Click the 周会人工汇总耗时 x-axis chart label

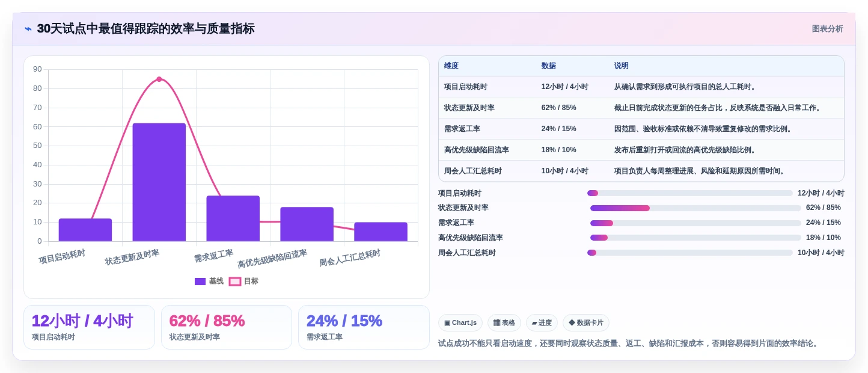350,258
